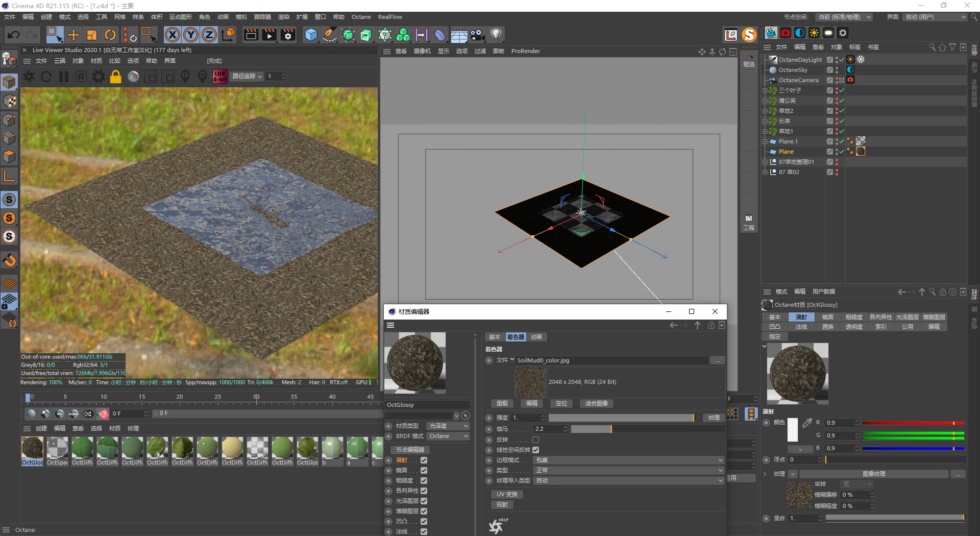Open the 节点编辑器 button
Screen dimensions: 980x536
410,450
